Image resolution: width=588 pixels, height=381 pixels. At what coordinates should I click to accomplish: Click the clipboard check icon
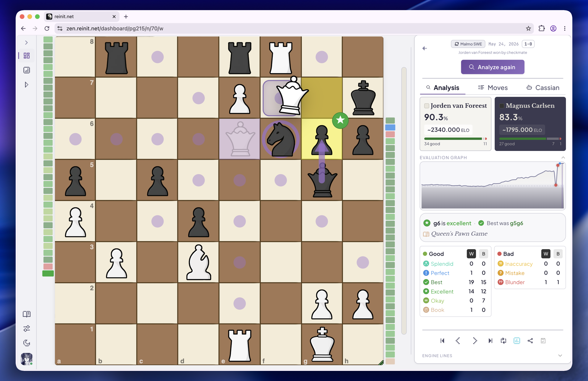coord(543,341)
